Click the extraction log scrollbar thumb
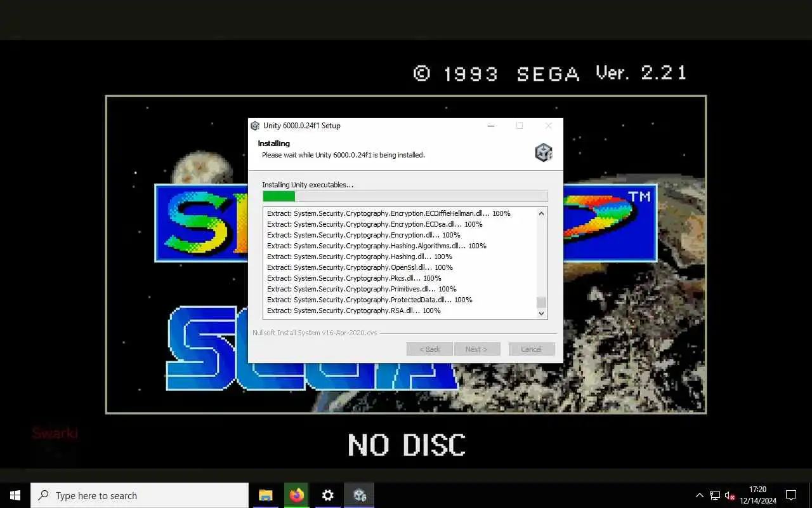Image resolution: width=812 pixels, height=508 pixels. click(x=541, y=302)
